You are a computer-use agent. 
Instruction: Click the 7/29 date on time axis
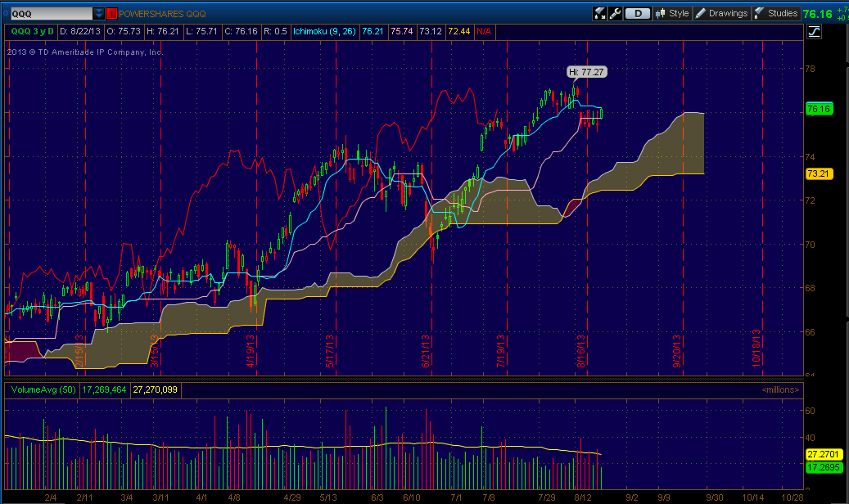(547, 497)
